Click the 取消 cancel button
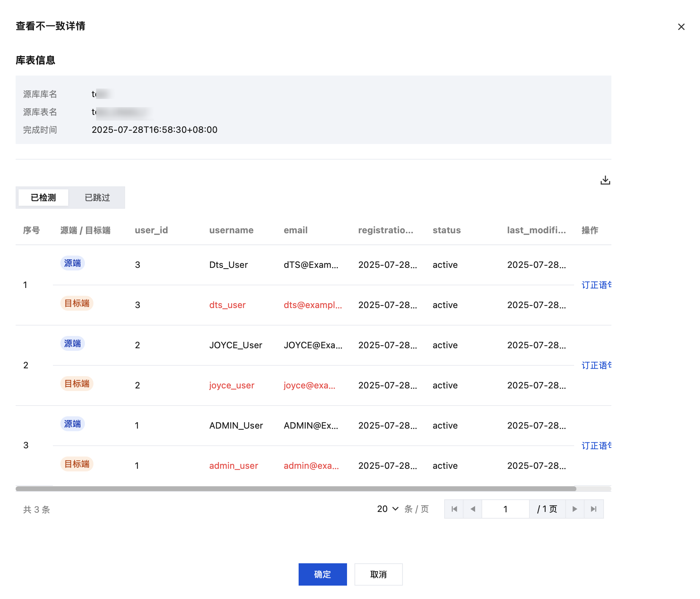Viewport: 700px width, 599px height. 378,574
